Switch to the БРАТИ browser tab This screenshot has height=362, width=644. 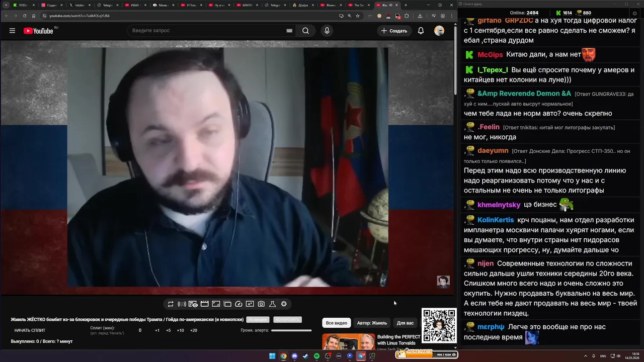(246, 5)
